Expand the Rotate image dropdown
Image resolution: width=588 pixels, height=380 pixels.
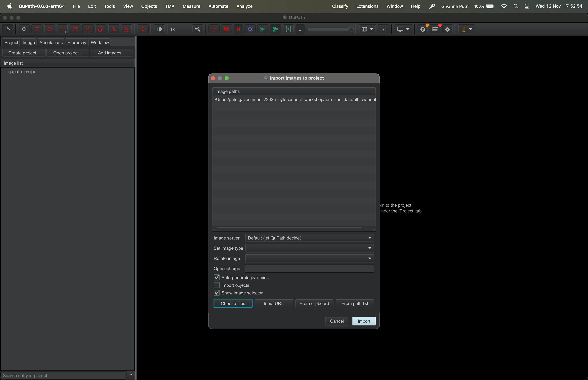point(309,258)
